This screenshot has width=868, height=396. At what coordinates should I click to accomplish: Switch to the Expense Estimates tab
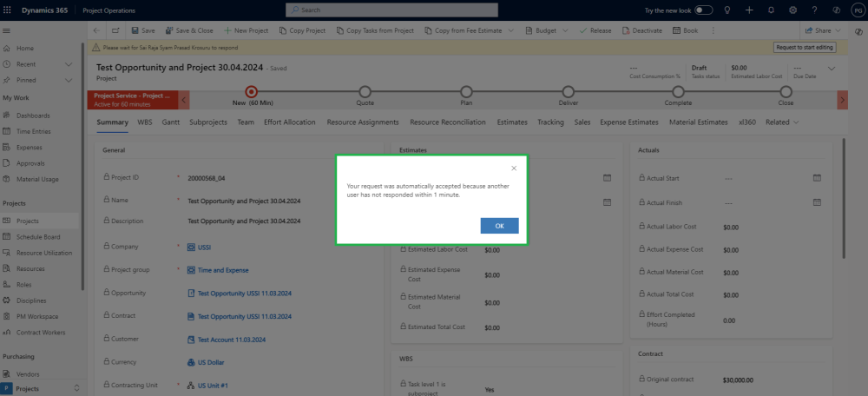tap(628, 122)
